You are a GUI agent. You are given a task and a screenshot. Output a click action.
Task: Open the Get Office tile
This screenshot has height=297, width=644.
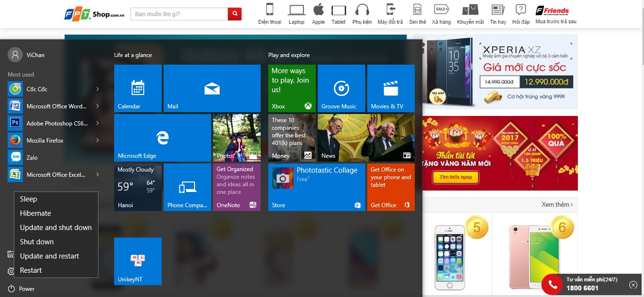[391, 187]
